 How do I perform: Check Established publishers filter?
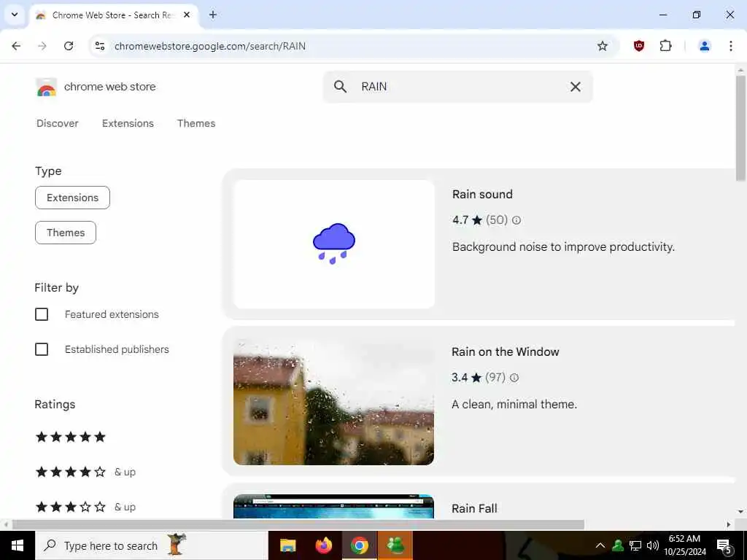[x=42, y=349]
